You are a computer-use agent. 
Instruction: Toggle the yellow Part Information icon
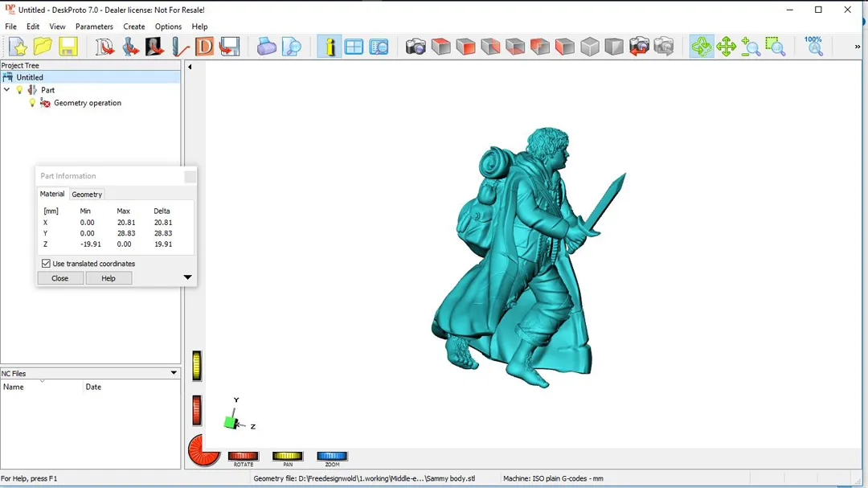click(330, 47)
